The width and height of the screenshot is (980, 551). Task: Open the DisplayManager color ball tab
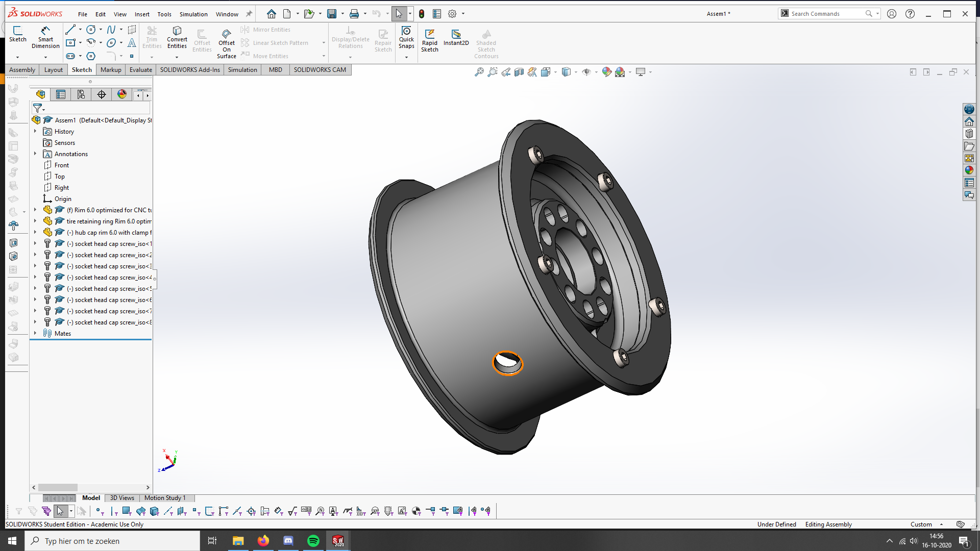[x=122, y=94]
